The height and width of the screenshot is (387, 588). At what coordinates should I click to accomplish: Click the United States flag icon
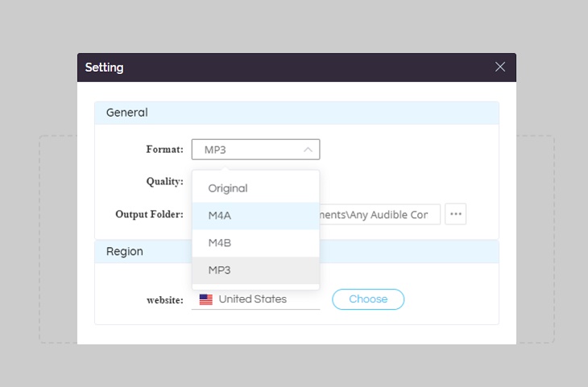[x=206, y=299]
